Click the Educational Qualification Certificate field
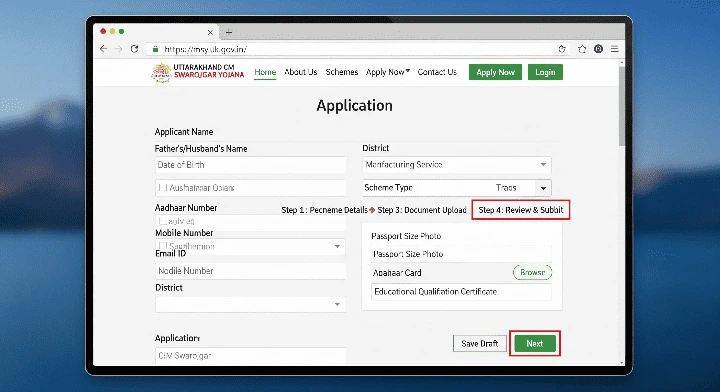 tap(461, 291)
